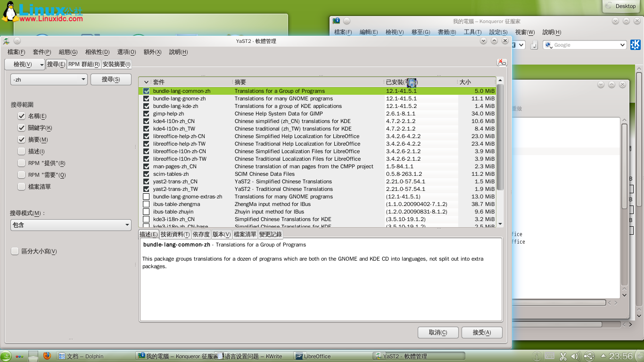This screenshot has width=644, height=362.
Task: Switch to the YaST2 task in the taskbar
Action: click(418, 356)
